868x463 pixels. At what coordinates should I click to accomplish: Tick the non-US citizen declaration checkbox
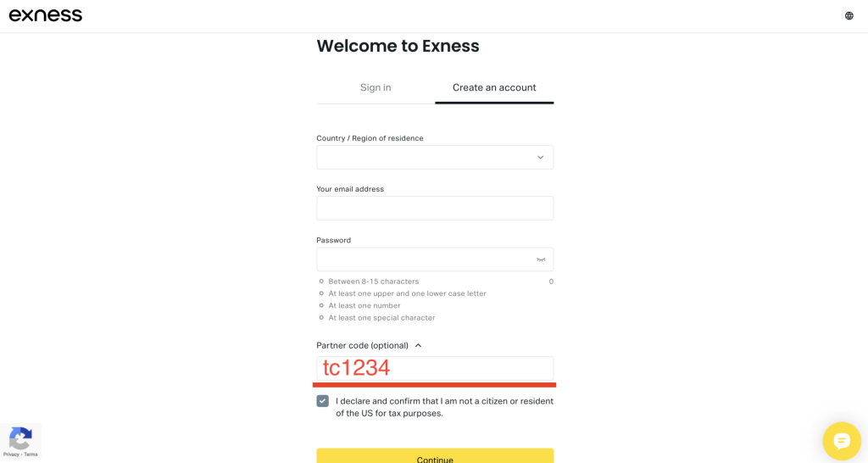323,401
